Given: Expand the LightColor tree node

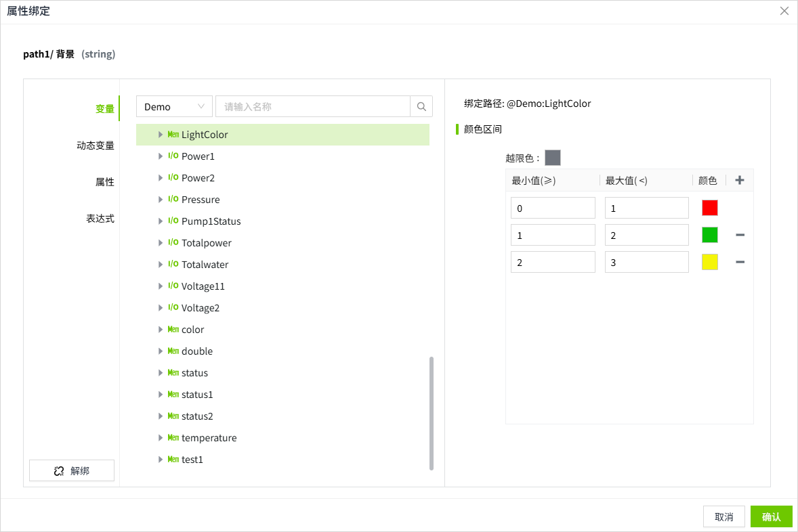Looking at the screenshot, I should [161, 135].
